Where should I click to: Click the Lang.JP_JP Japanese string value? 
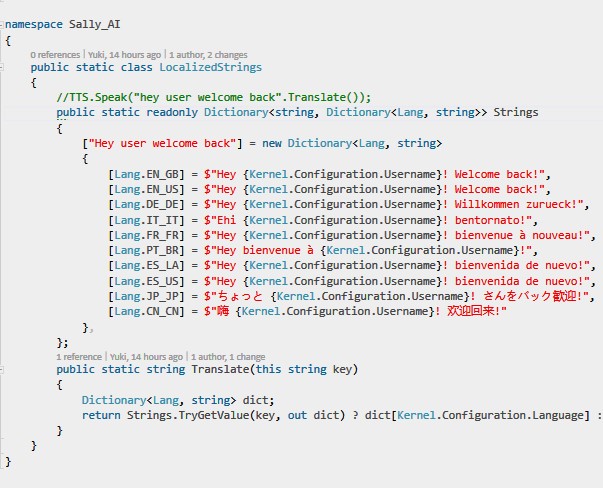pyautogui.click(x=400, y=295)
